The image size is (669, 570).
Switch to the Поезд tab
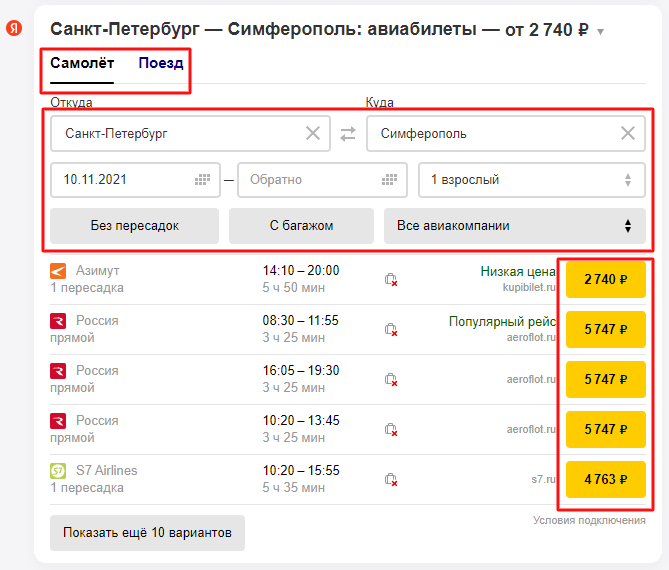click(x=161, y=63)
